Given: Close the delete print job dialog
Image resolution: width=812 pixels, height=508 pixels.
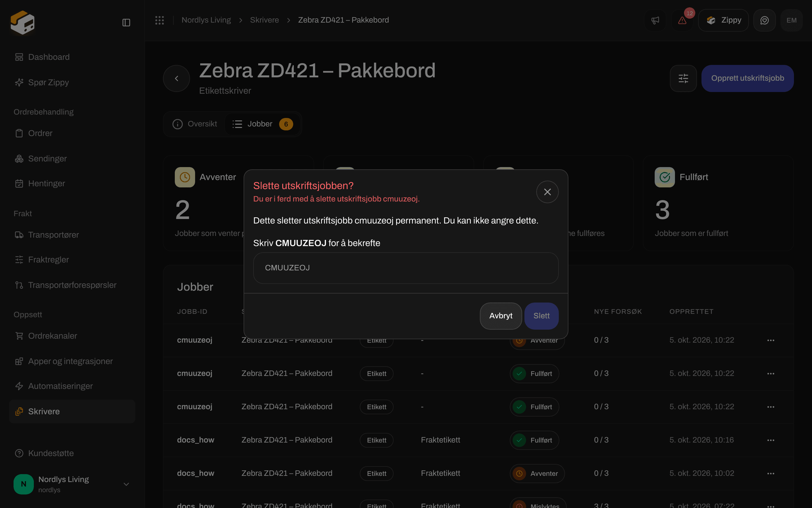Looking at the screenshot, I should [x=547, y=192].
